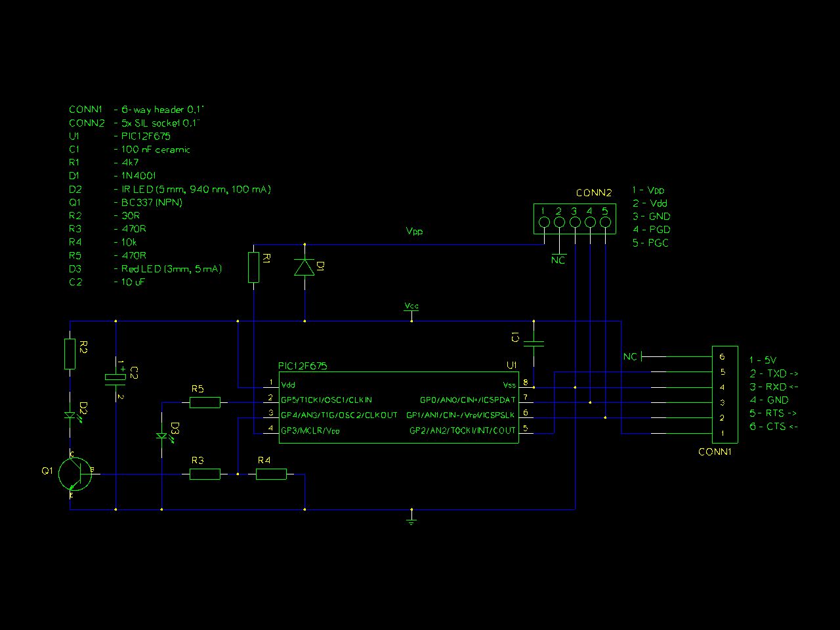This screenshot has width=840, height=630.
Task: Click the NC label below CONN2
Action: tap(558, 261)
